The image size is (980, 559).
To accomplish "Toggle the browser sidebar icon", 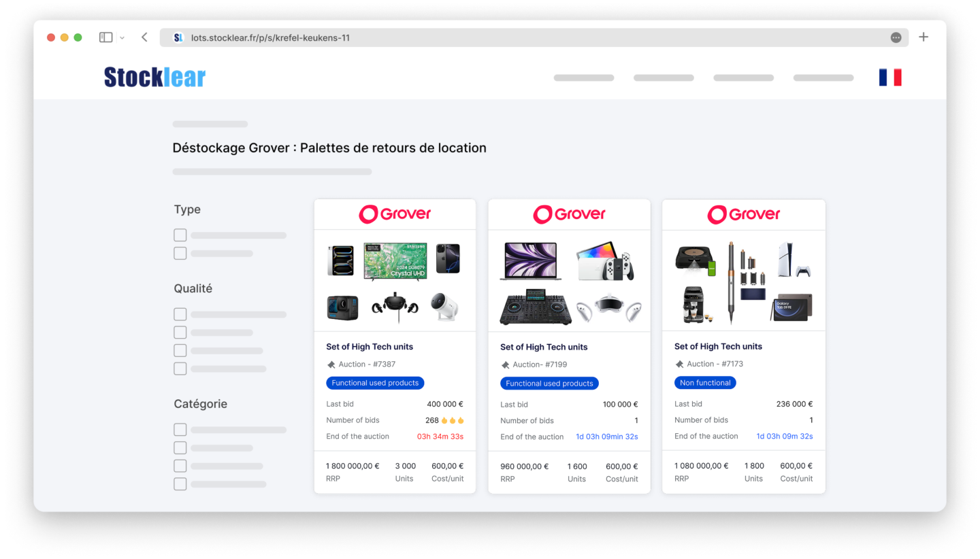I will (105, 37).
